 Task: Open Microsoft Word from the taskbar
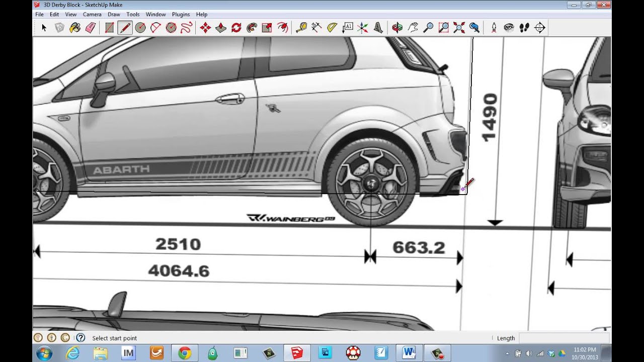click(409, 353)
